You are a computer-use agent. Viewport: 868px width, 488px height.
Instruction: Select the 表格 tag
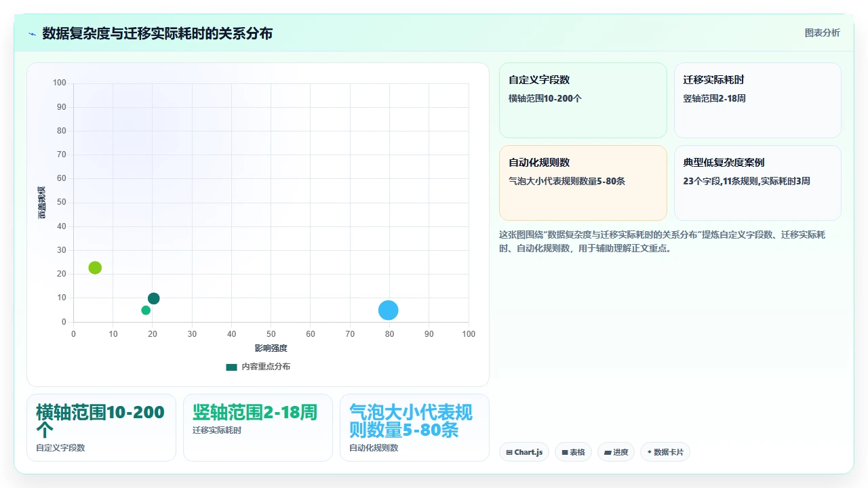tap(573, 452)
